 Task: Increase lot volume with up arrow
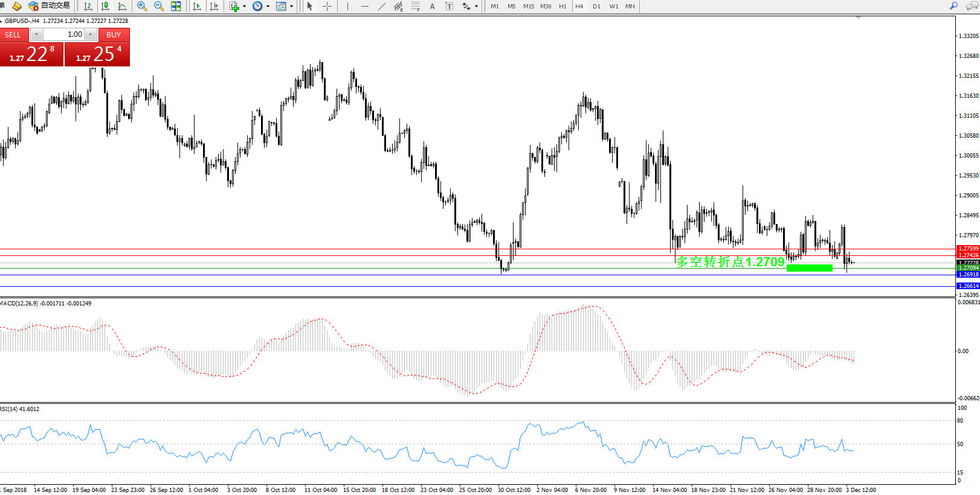pos(91,34)
